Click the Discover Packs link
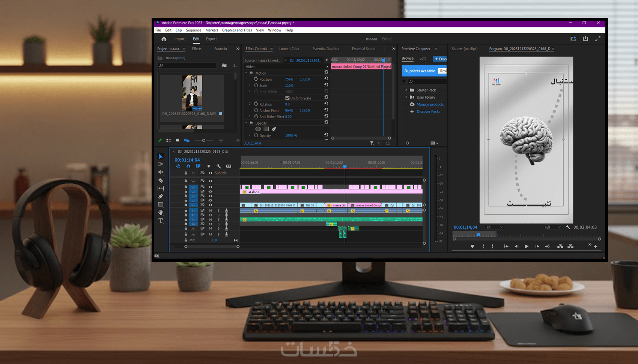Viewport: 638px width, 364px height. [428, 111]
